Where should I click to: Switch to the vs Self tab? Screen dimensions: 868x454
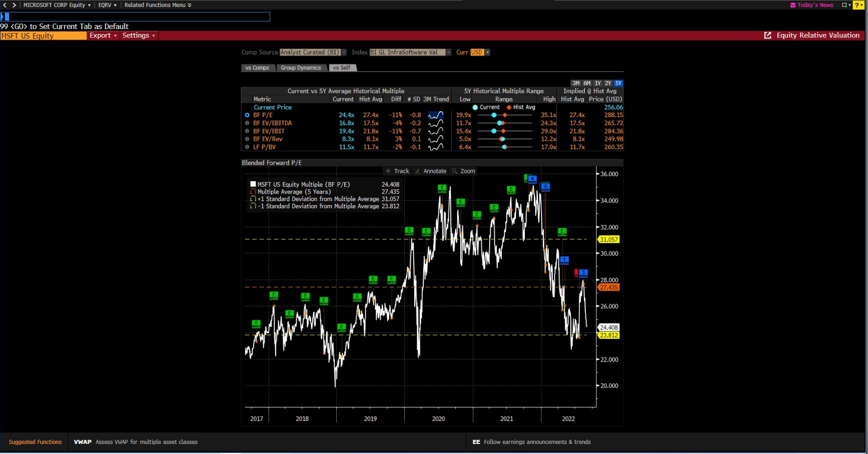pos(342,68)
